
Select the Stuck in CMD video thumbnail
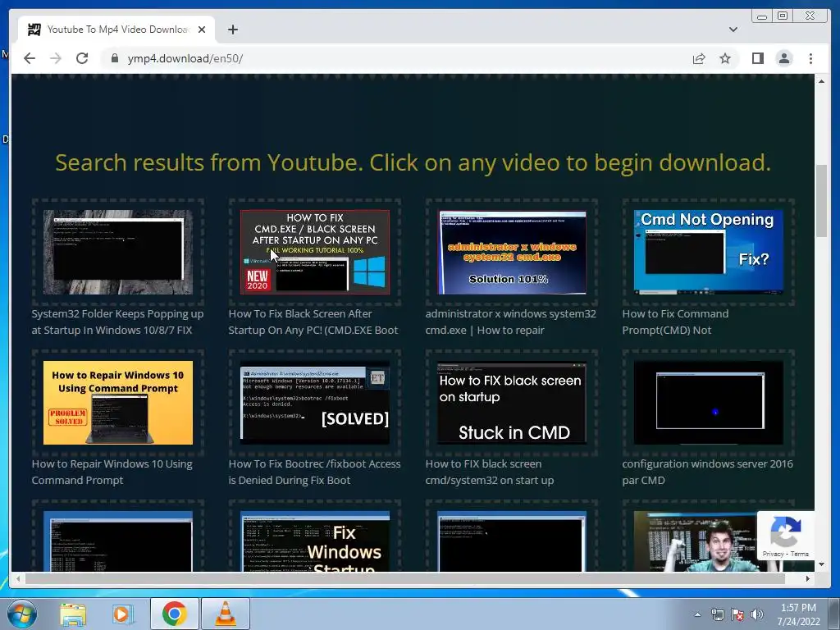click(x=512, y=402)
